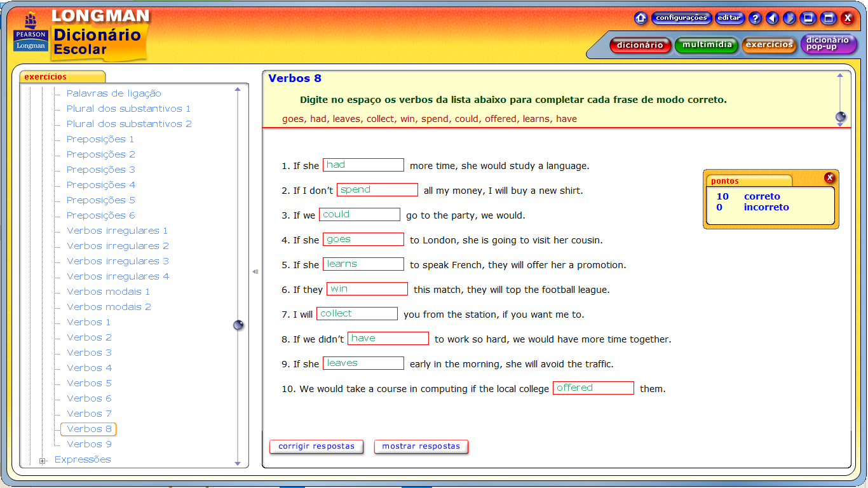Focus the sentence 2 field containing 'spend'
The width and height of the screenshot is (868, 488).
(377, 190)
